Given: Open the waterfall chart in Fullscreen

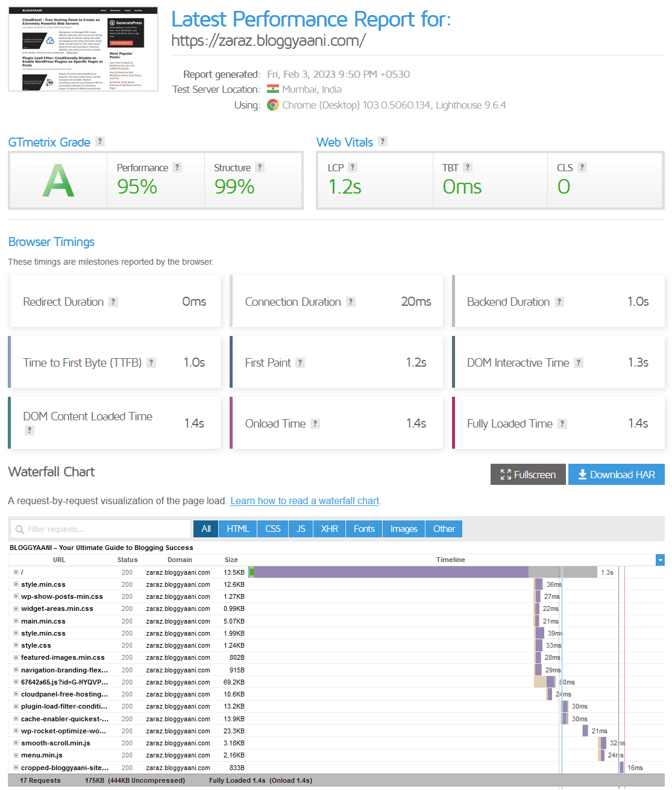Looking at the screenshot, I should pyautogui.click(x=528, y=475).
